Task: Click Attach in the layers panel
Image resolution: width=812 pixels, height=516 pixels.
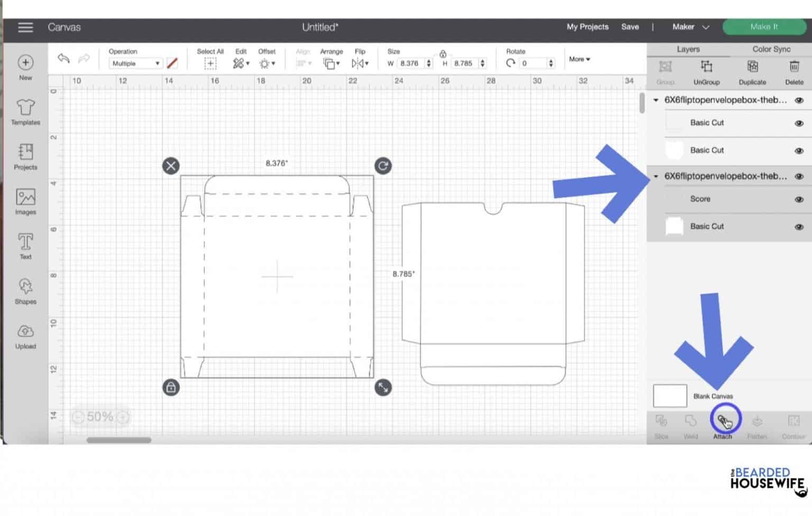Action: 723,426
